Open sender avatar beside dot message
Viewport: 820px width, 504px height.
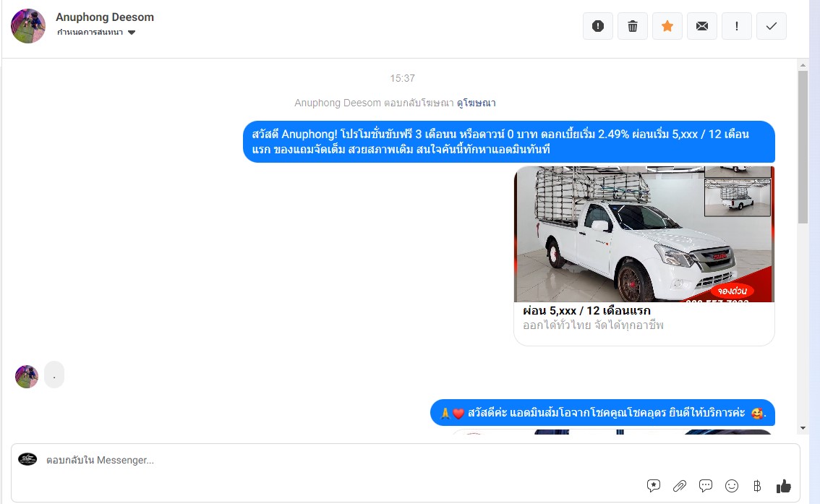pos(27,377)
